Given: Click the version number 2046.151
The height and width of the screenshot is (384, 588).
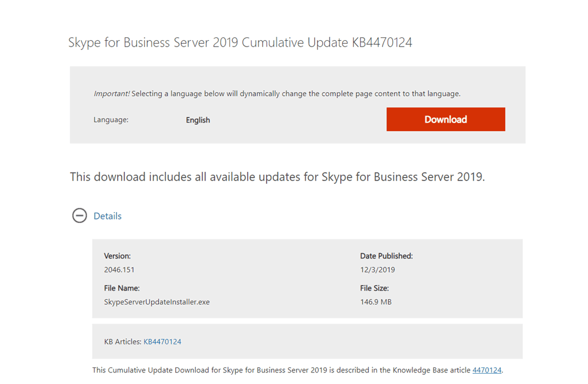Looking at the screenshot, I should coord(119,270).
